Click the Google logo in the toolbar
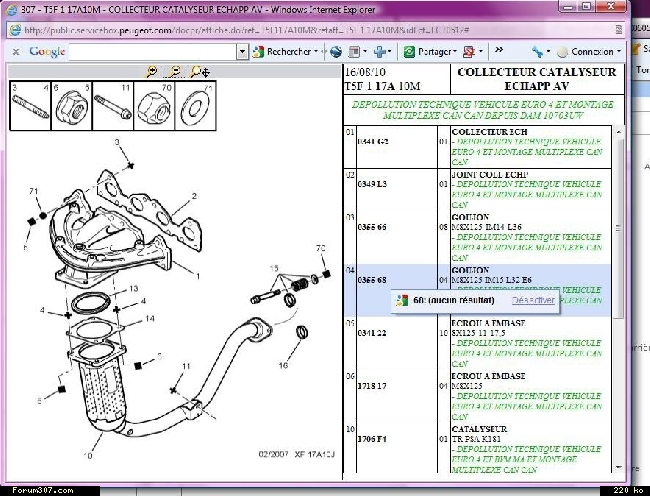This screenshot has height=496, width=650. pos(47,51)
